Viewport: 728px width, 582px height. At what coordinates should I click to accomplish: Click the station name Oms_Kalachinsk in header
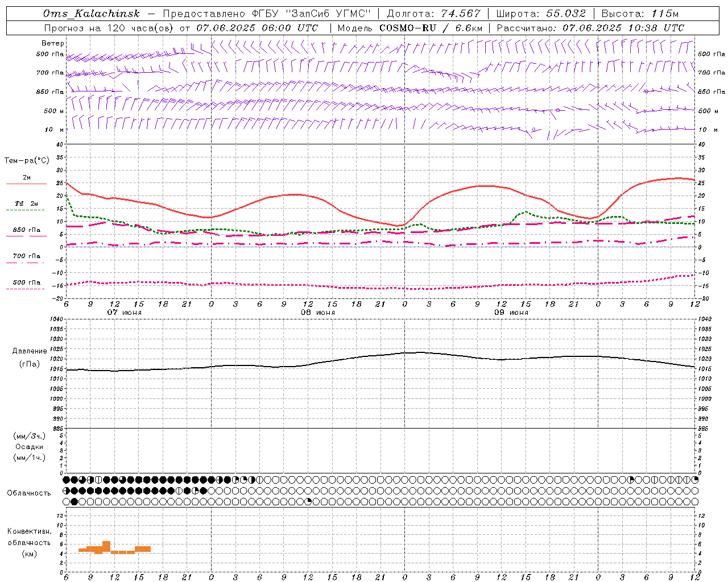pyautogui.click(x=91, y=14)
